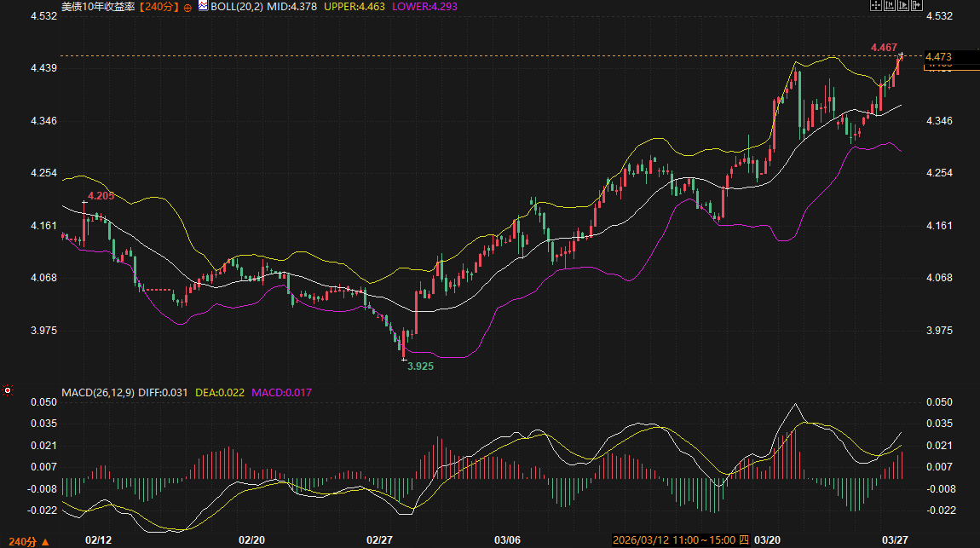Viewport: 980px width, 548px height.
Task: Click the jump-to-start chart axis icon
Action: tap(890, 5)
